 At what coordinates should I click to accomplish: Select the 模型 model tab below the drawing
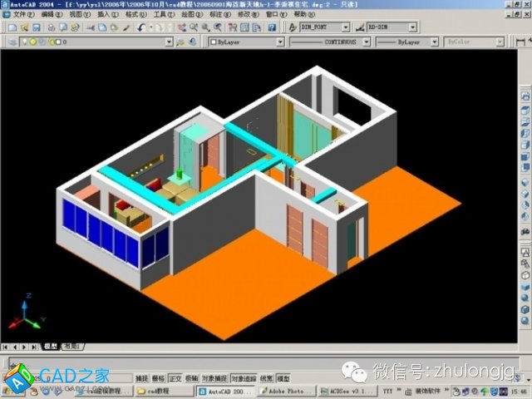click(x=52, y=346)
